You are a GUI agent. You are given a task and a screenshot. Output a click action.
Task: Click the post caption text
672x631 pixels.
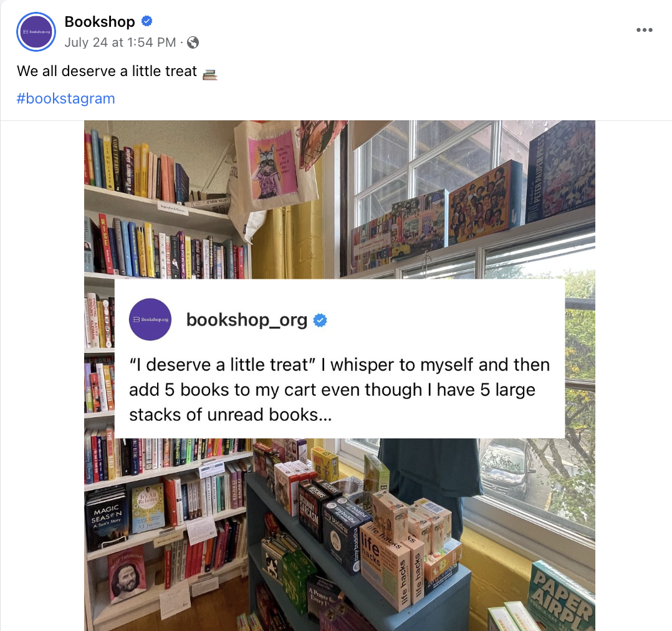point(107,71)
